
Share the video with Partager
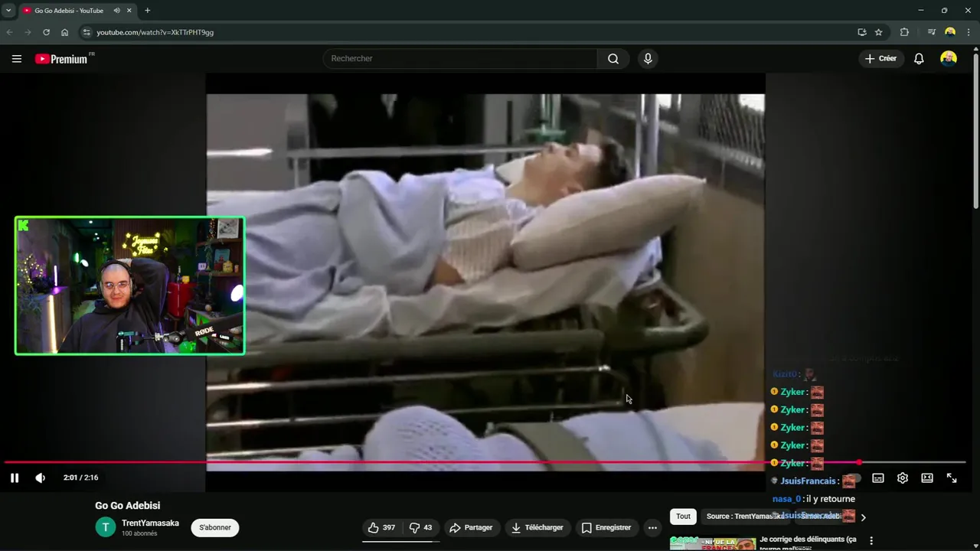tap(471, 527)
